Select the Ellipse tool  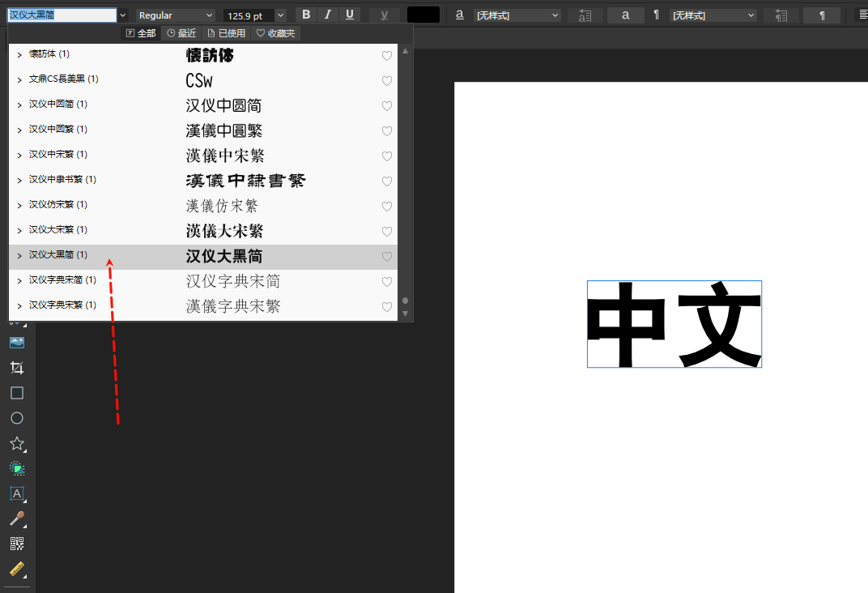tap(17, 418)
